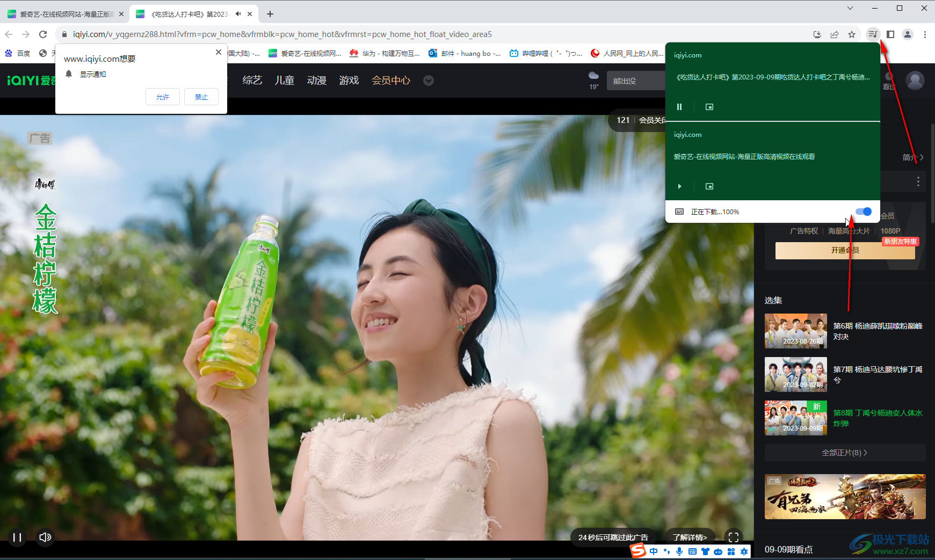Close the notification permission popup

click(x=218, y=52)
